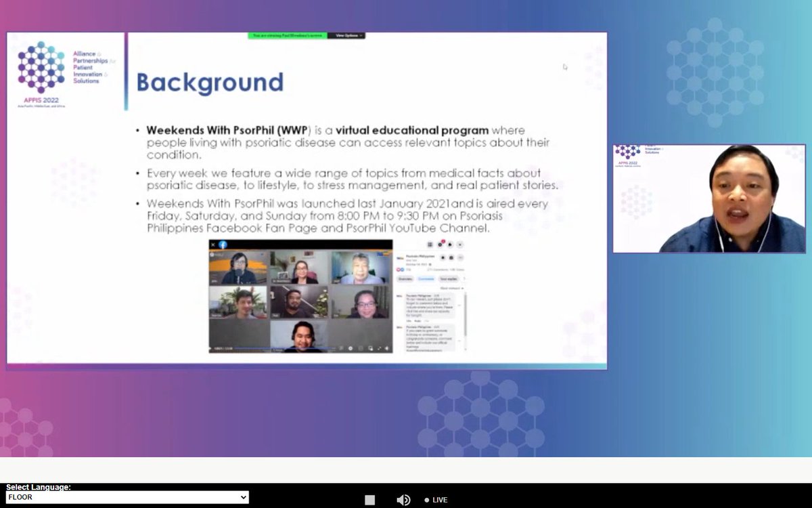Click the green 'You are viewing' screen-share banner

click(288, 35)
